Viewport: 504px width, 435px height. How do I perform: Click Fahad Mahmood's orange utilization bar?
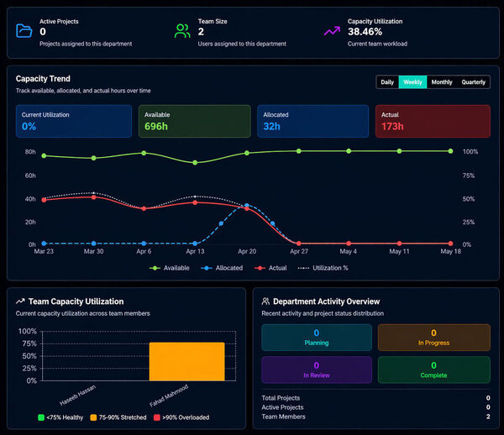coord(186,361)
